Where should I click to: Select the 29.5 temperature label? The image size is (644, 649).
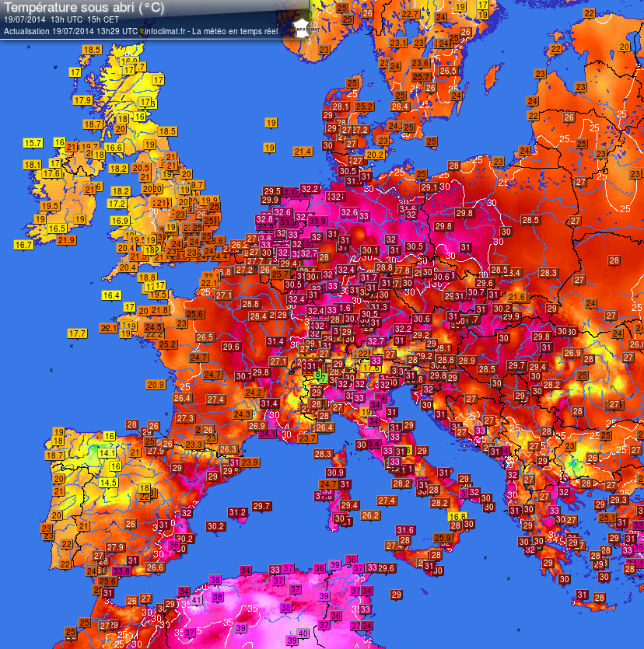[x=272, y=190]
